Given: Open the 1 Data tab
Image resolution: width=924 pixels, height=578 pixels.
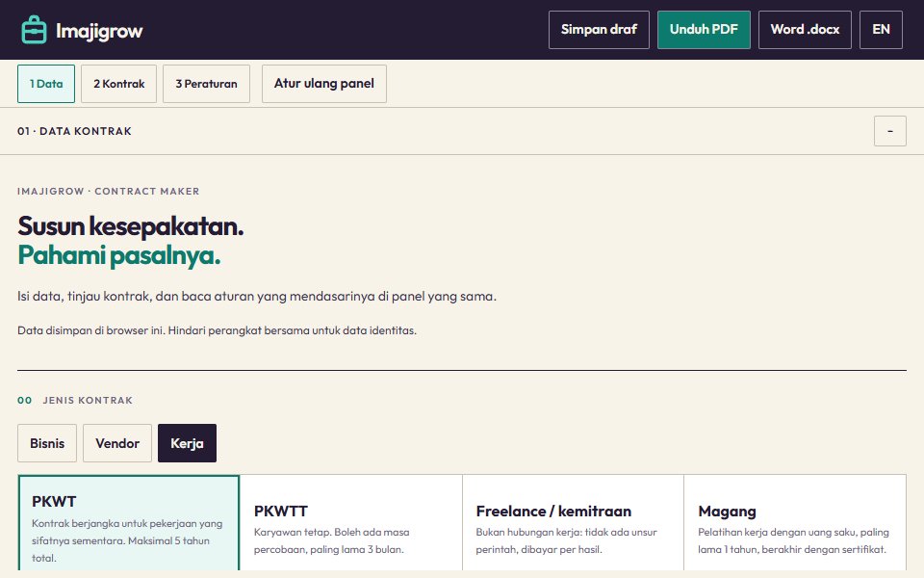Looking at the screenshot, I should click(x=46, y=84).
